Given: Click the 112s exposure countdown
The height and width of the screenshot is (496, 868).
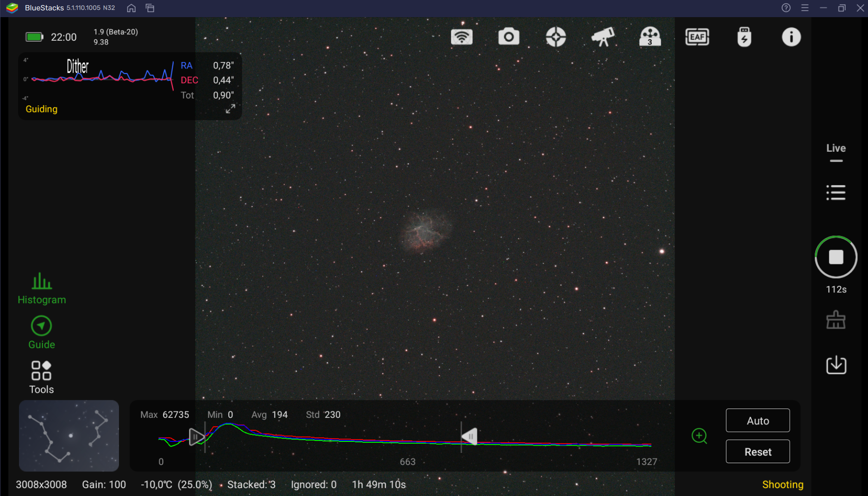Looking at the screenshot, I should [x=836, y=290].
